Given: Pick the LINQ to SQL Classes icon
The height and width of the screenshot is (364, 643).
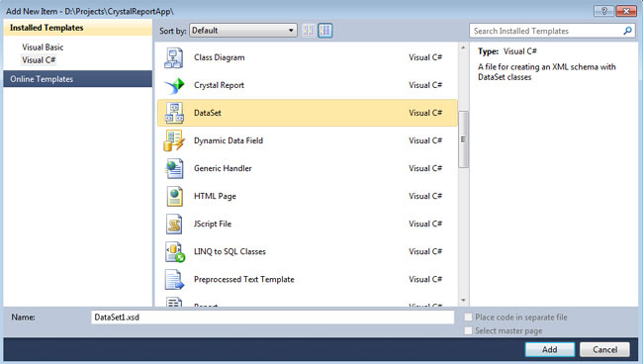Looking at the screenshot, I should pyautogui.click(x=175, y=251).
